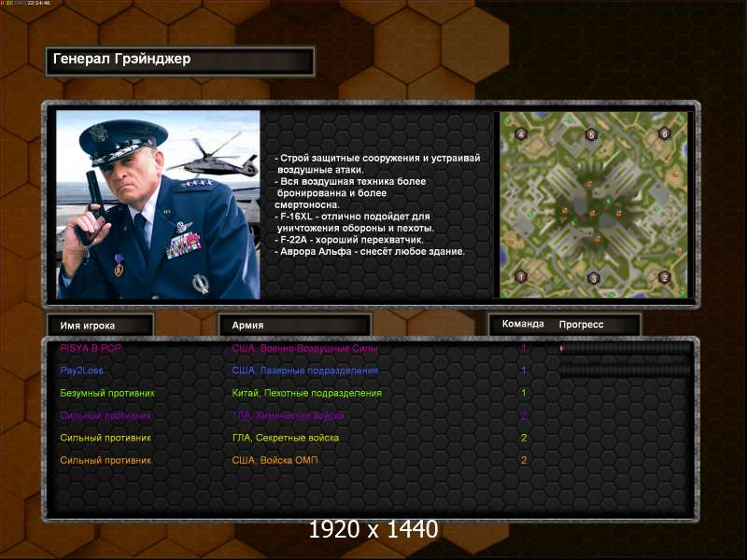Click tip line about F-16XL
747x560 pixels.
coord(355,222)
